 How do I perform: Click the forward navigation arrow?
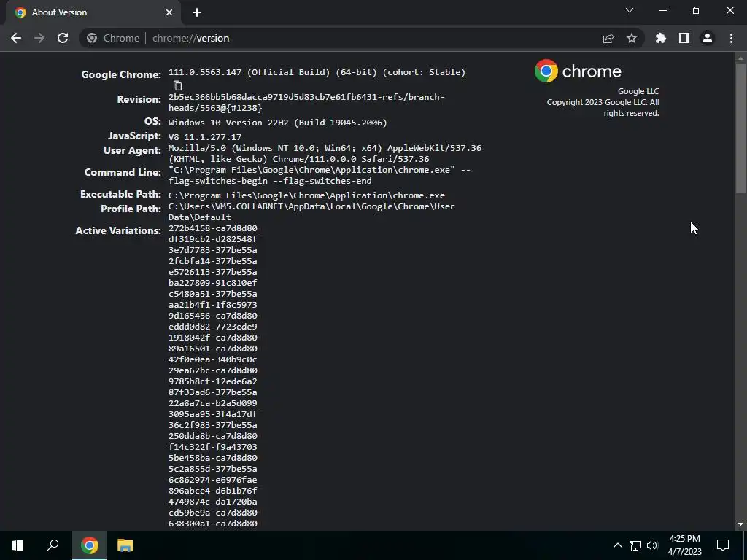[39, 38]
